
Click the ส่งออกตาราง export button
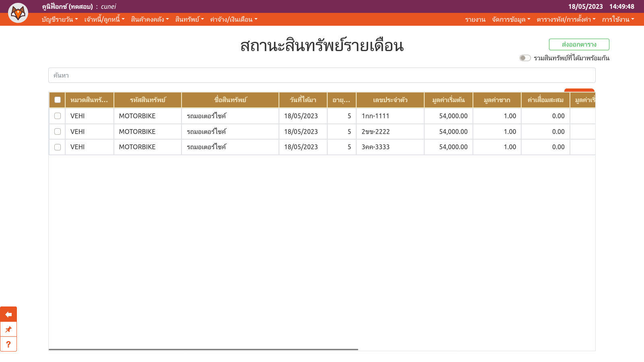pos(579,44)
